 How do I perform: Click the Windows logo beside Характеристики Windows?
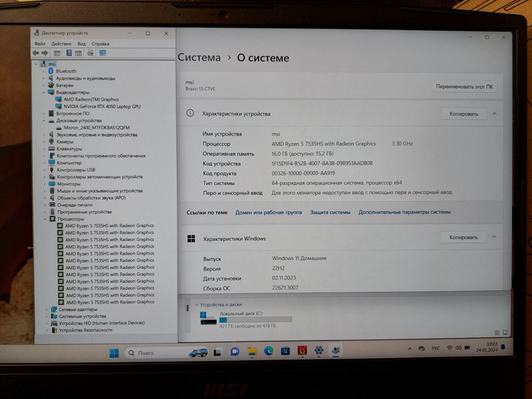click(x=191, y=238)
